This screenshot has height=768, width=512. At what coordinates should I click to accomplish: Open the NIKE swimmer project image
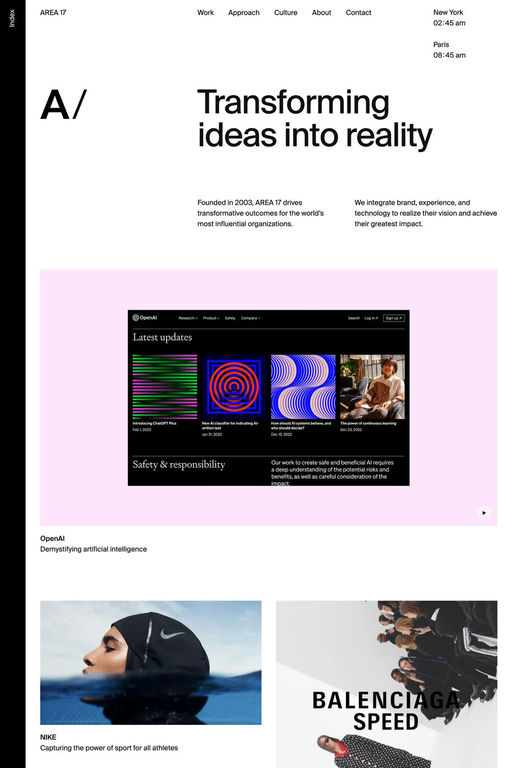pos(150,662)
